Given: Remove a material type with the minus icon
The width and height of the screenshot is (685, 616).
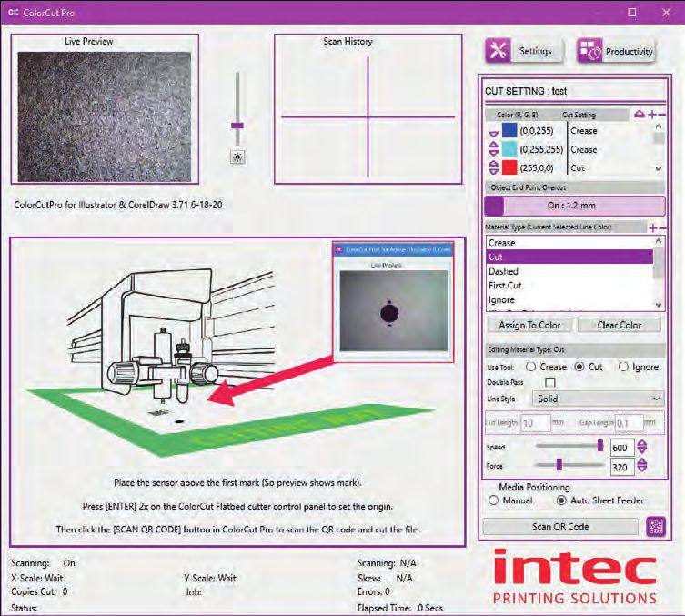Looking at the screenshot, I should [662, 228].
